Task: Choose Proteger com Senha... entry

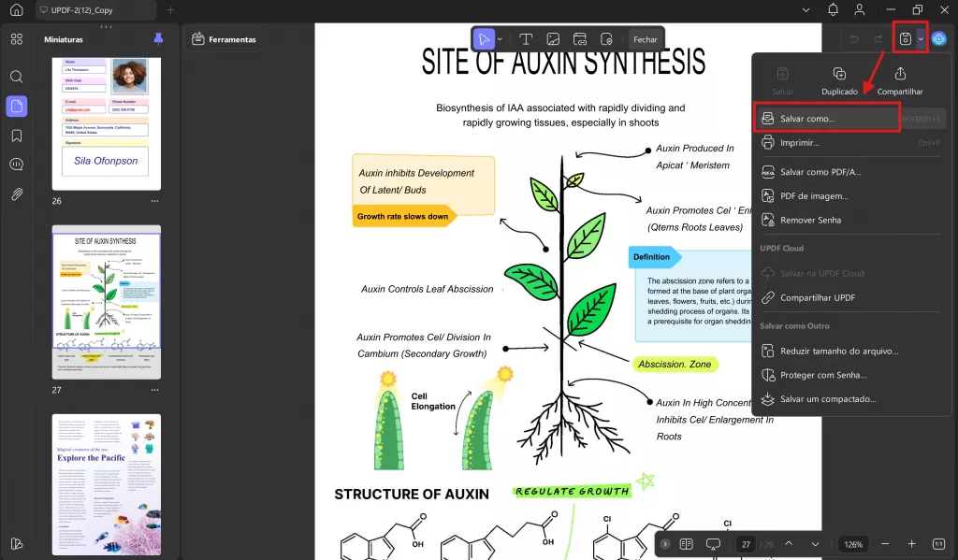Action: [850, 375]
